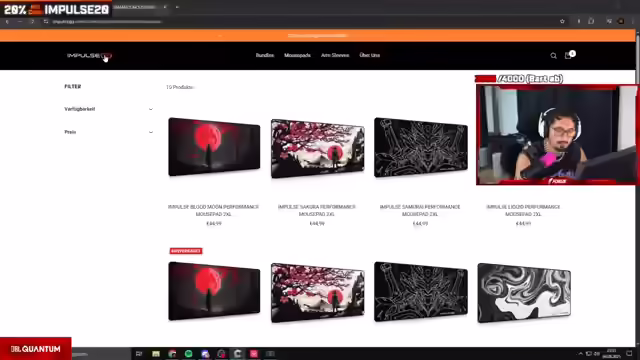This screenshot has width=640, height=360.
Task: Click the second-row Samurai mousepad image
Action: coord(421,292)
